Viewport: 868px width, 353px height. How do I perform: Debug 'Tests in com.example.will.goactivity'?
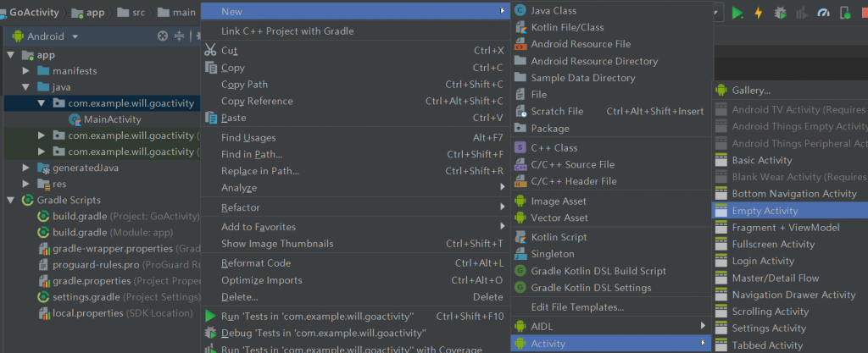coord(354,334)
